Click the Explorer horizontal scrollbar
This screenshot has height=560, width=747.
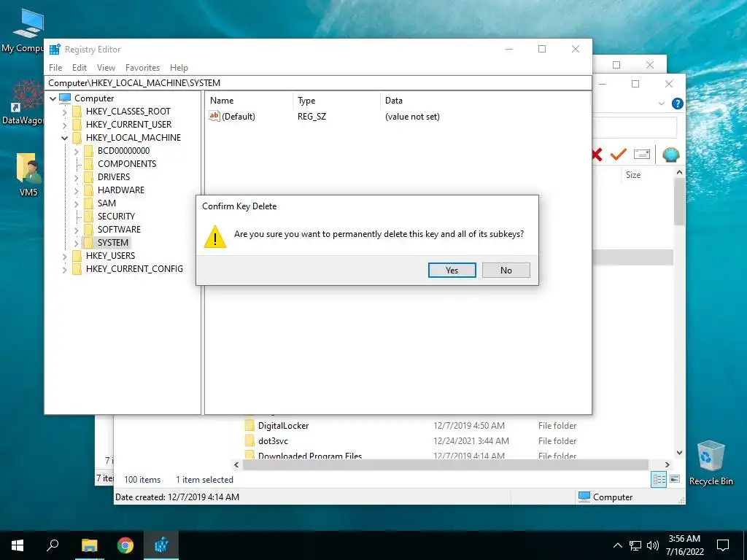pyautogui.click(x=446, y=464)
